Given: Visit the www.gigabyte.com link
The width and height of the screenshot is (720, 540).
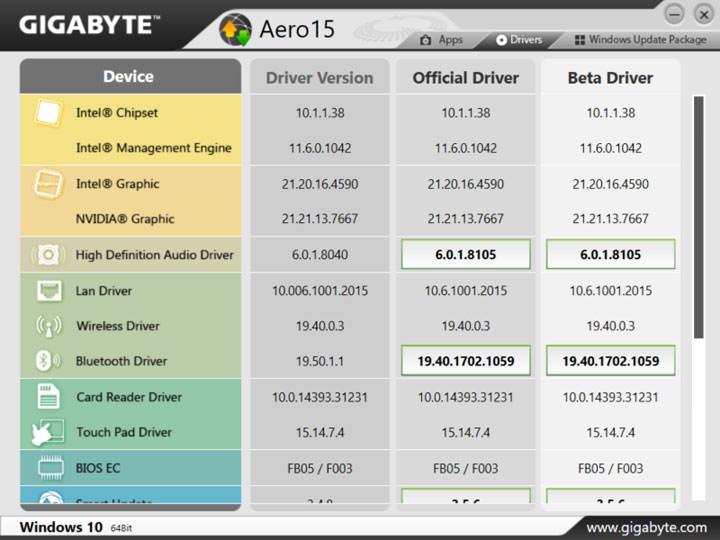Looking at the screenshot, I should click(645, 527).
